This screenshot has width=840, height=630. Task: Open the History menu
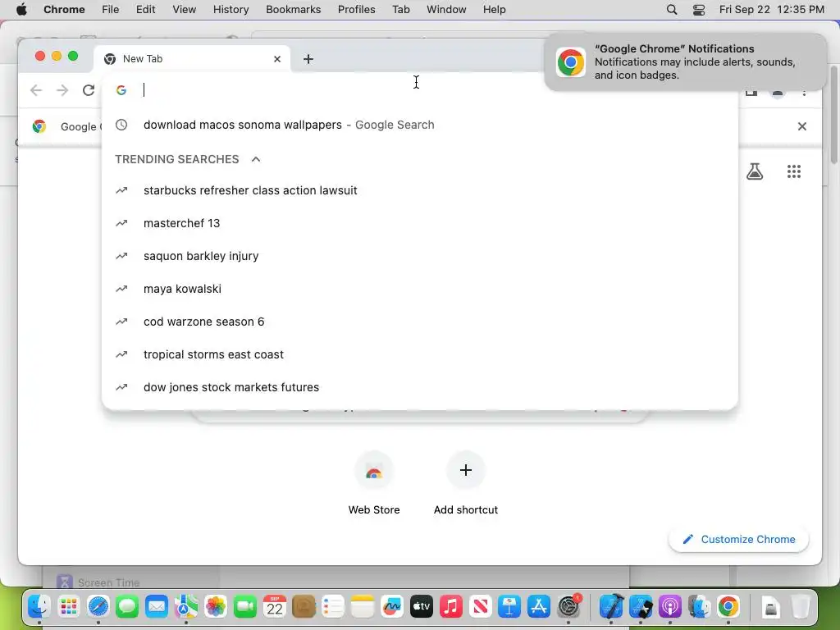point(231,10)
